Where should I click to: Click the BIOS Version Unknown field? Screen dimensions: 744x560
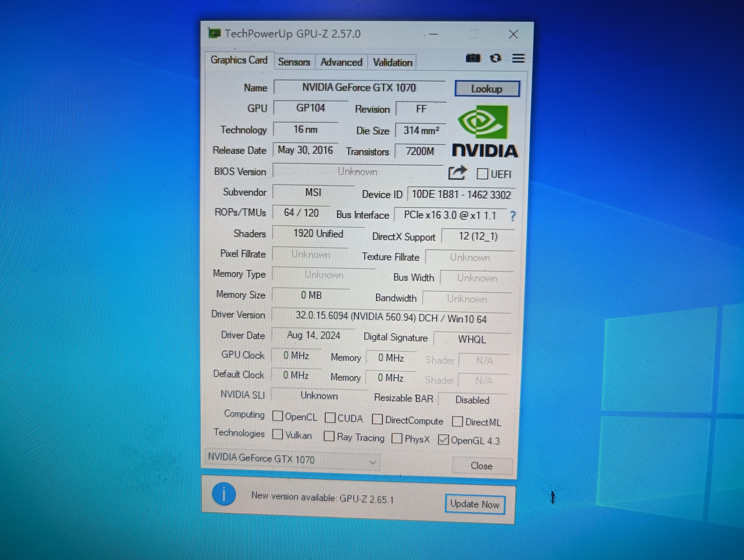pos(358,172)
